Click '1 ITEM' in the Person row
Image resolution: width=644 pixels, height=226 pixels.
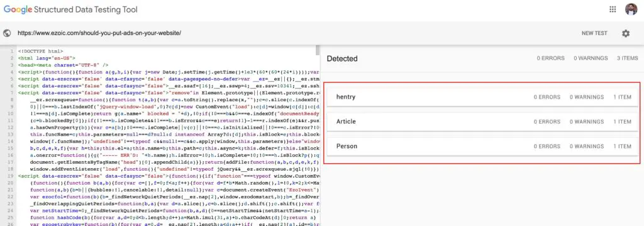622,146
